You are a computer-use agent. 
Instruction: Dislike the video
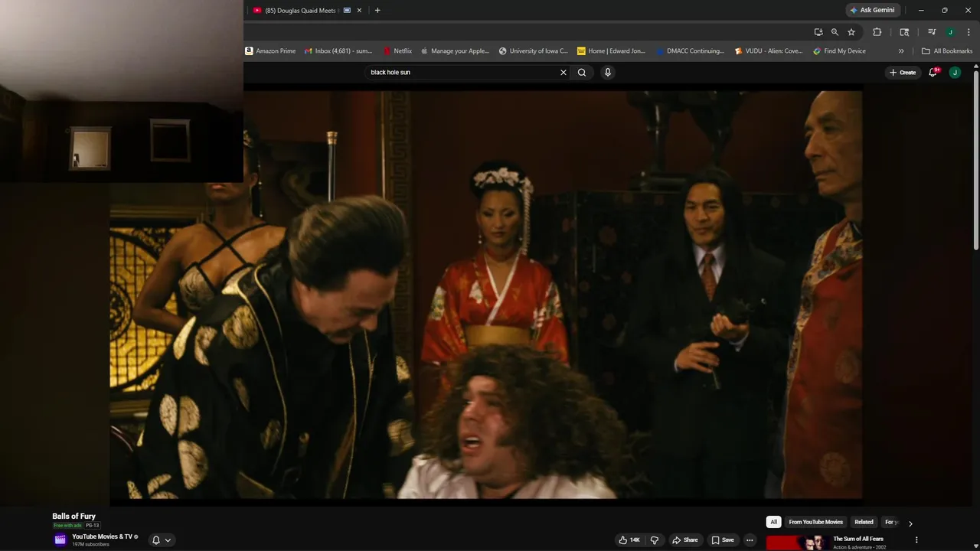pyautogui.click(x=654, y=540)
